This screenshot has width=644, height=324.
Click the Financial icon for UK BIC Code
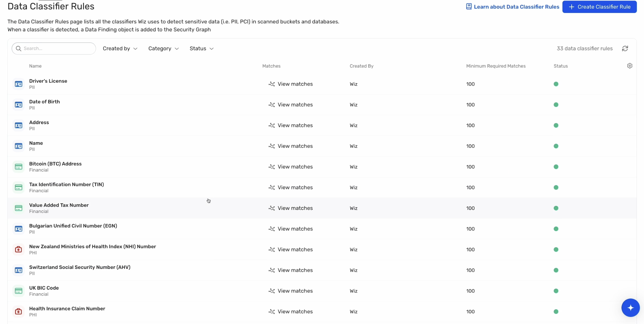coord(18,291)
